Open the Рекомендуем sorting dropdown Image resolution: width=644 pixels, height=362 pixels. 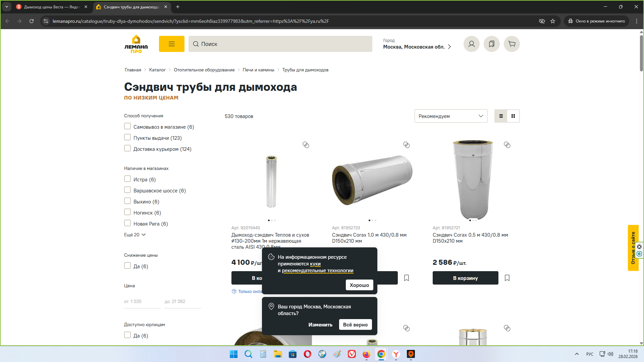tap(450, 116)
